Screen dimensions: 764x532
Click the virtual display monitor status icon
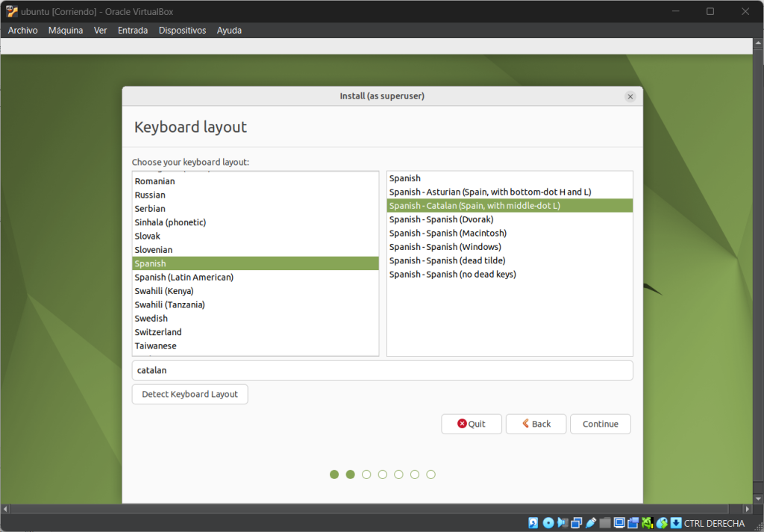(x=619, y=523)
